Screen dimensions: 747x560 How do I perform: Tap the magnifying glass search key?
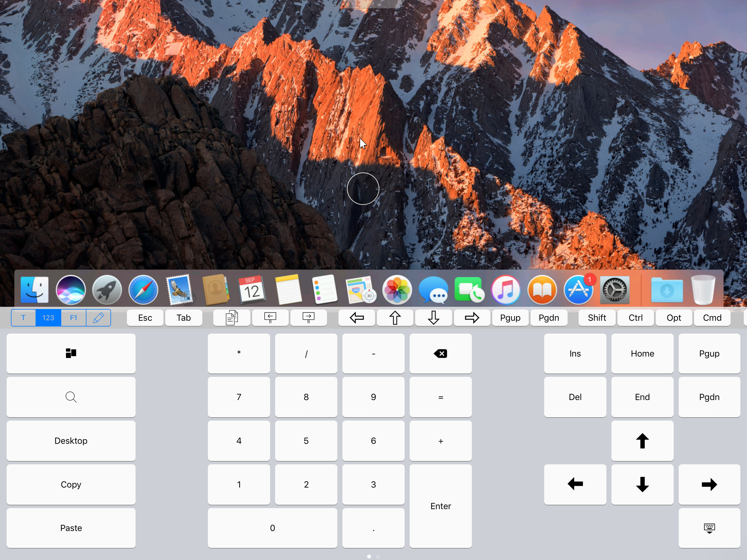coord(71,397)
